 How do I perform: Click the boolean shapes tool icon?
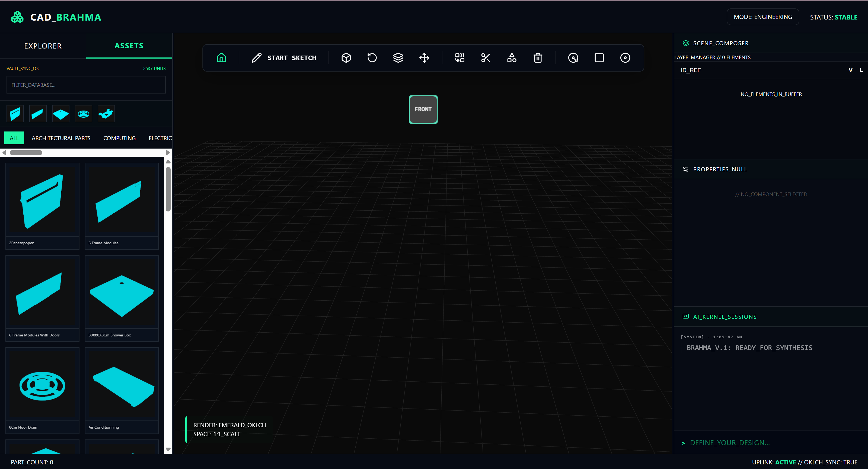pyautogui.click(x=511, y=57)
